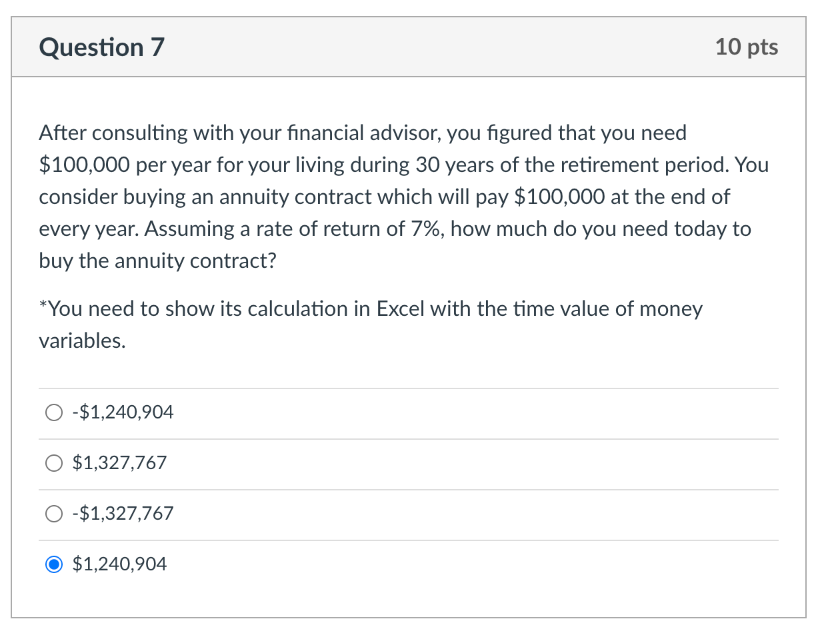Select the -$1,327,767 radio button
840x641 pixels.
[53, 513]
